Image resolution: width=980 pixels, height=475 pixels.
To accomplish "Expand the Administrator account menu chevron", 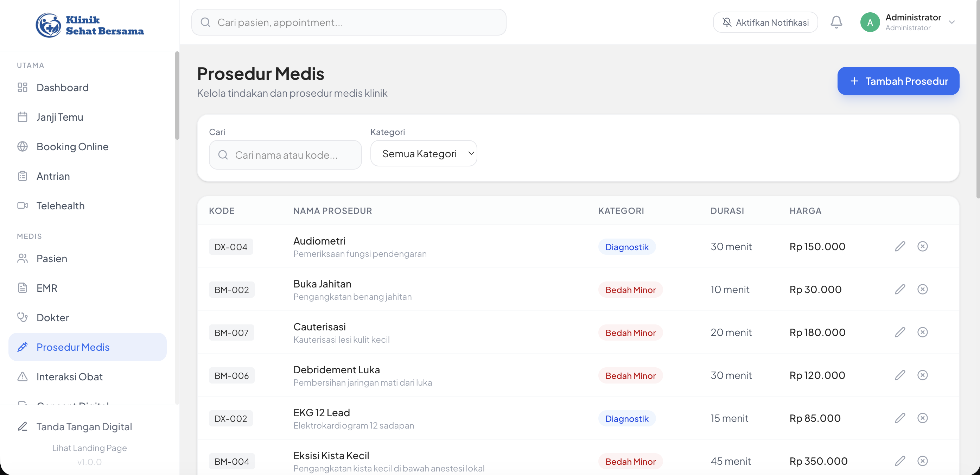I will (952, 22).
